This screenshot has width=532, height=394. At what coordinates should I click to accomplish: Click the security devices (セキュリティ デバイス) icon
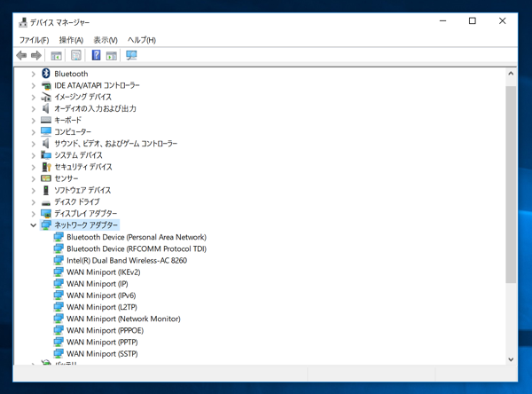pyautogui.click(x=46, y=167)
